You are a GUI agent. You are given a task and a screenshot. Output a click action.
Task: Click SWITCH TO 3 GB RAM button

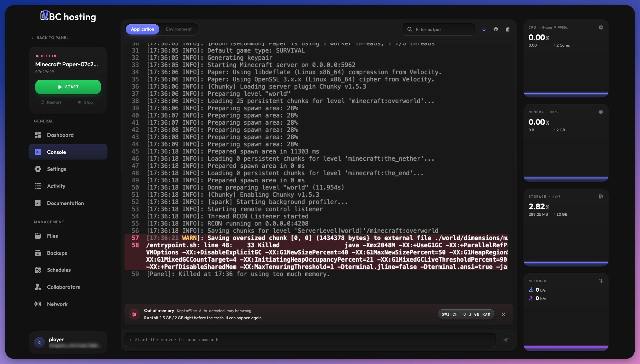[x=466, y=314]
